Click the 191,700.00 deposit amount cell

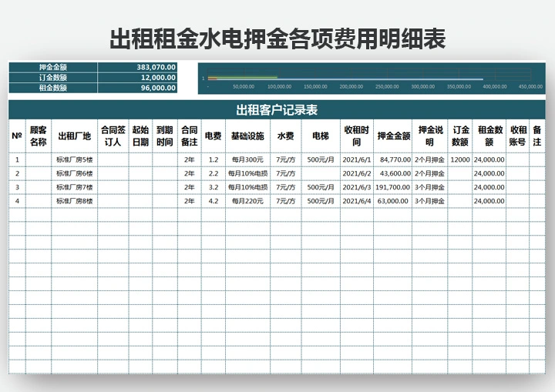(393, 187)
